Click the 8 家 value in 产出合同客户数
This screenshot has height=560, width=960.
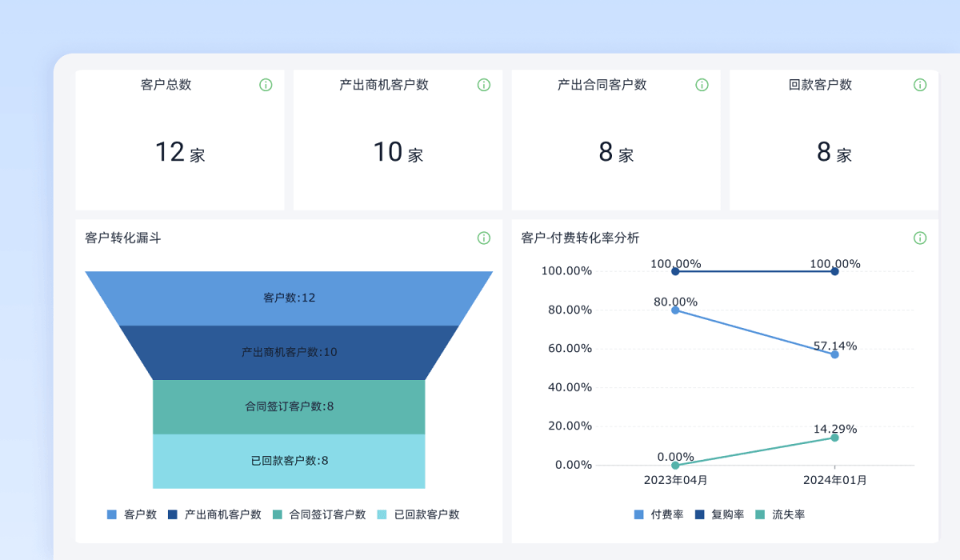(x=616, y=152)
